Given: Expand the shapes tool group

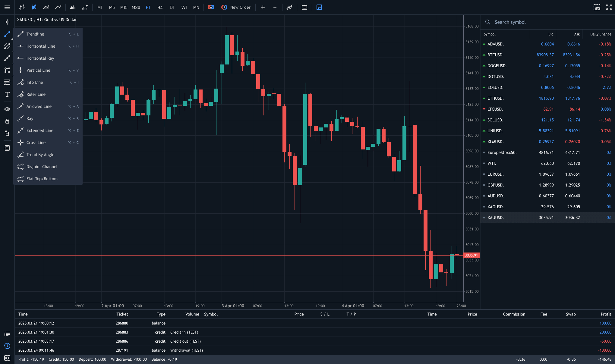Looking at the screenshot, I should [x=7, y=70].
